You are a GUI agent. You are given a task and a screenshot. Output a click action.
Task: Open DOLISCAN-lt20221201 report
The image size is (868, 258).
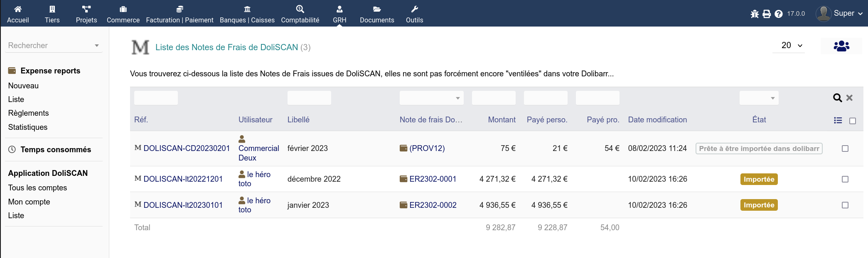[x=183, y=179]
